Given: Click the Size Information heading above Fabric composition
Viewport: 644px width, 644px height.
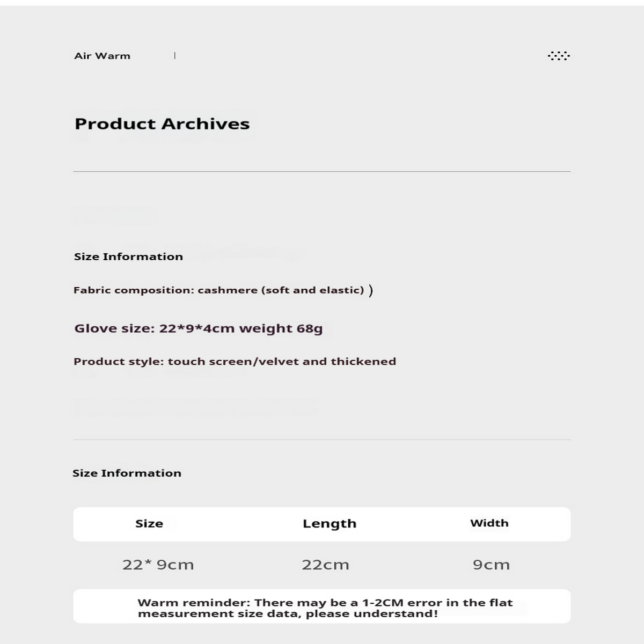Looking at the screenshot, I should tap(128, 257).
